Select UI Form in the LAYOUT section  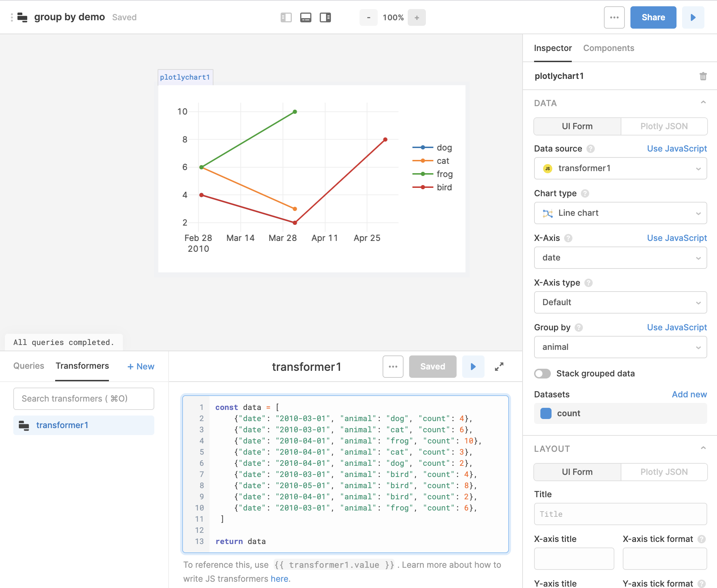click(x=577, y=472)
